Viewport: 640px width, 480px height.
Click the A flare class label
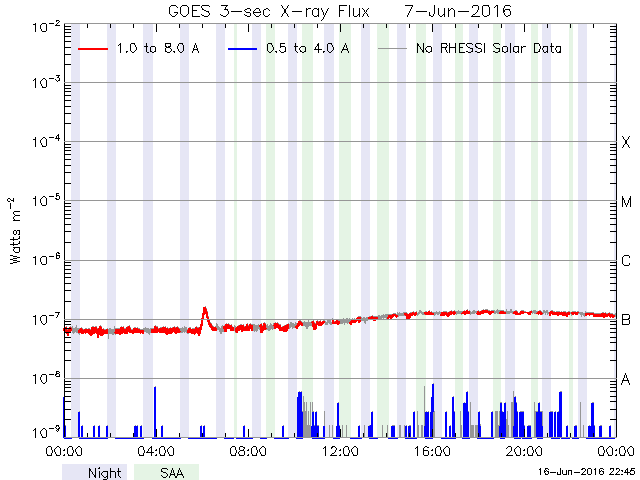[x=626, y=380]
